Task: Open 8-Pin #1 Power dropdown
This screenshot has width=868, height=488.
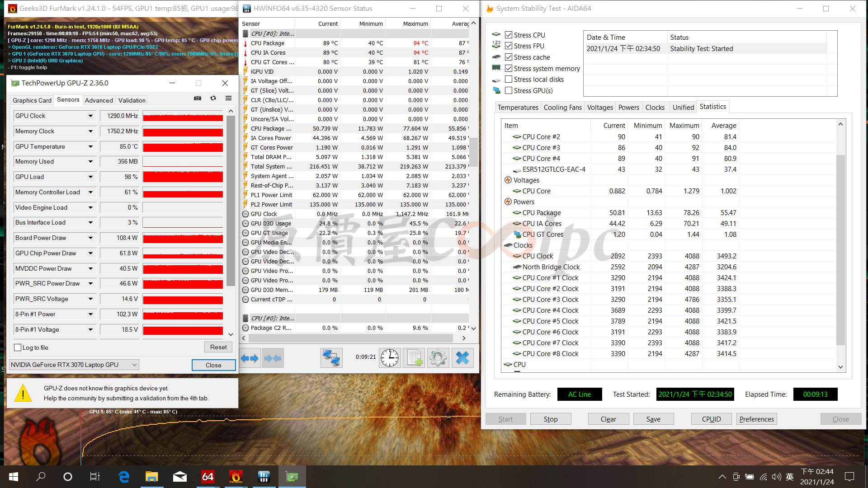Action: 90,314
